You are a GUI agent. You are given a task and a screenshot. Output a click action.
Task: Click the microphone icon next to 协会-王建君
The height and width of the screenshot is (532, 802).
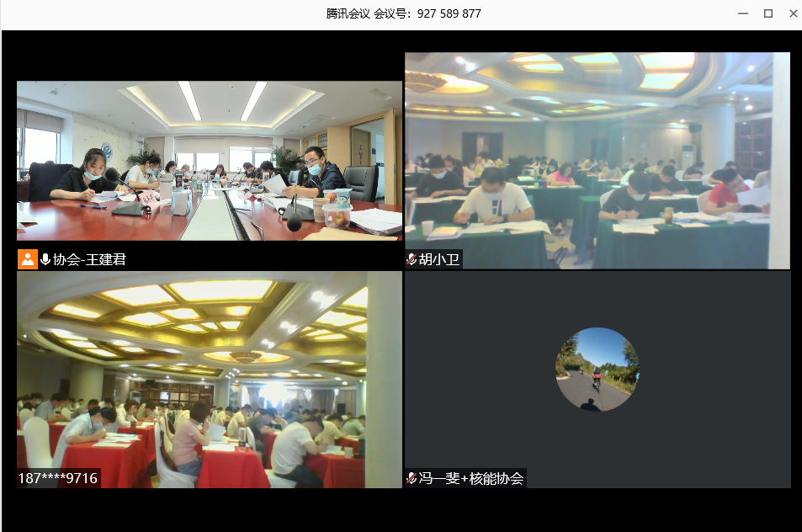pyautogui.click(x=45, y=259)
